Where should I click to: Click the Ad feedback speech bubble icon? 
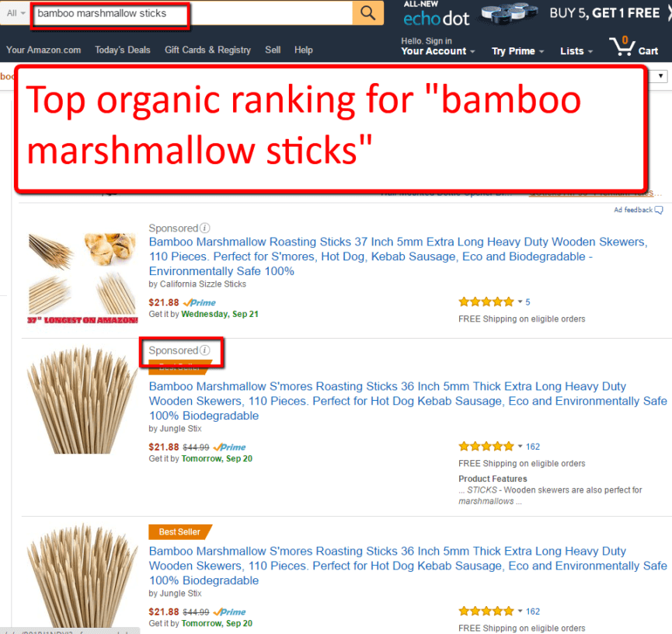pyautogui.click(x=659, y=210)
